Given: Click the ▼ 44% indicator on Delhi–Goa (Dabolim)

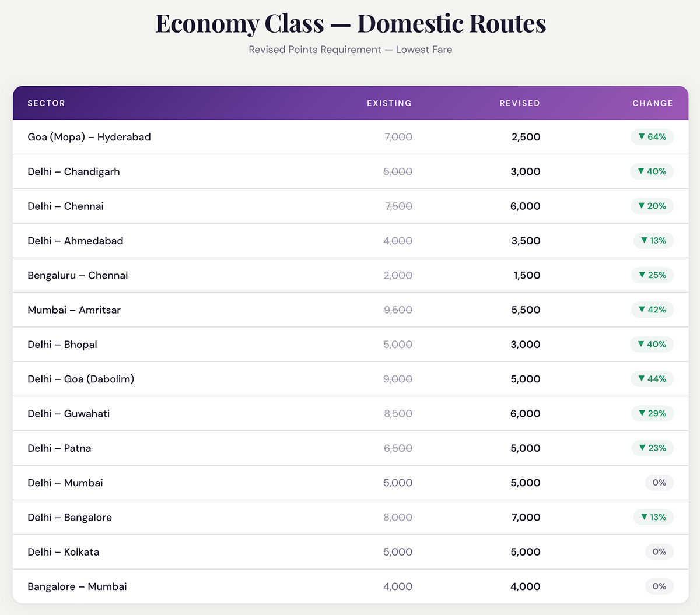Looking at the screenshot, I should [652, 379].
